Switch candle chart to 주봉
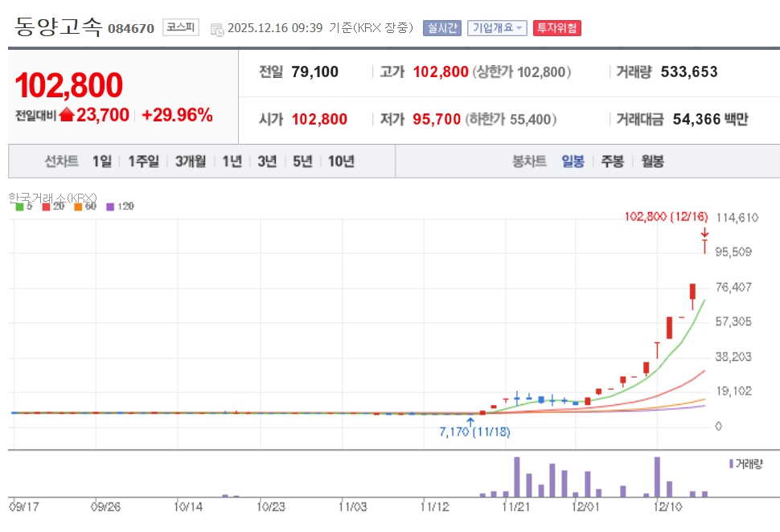The height and width of the screenshot is (532, 780). coord(612,161)
